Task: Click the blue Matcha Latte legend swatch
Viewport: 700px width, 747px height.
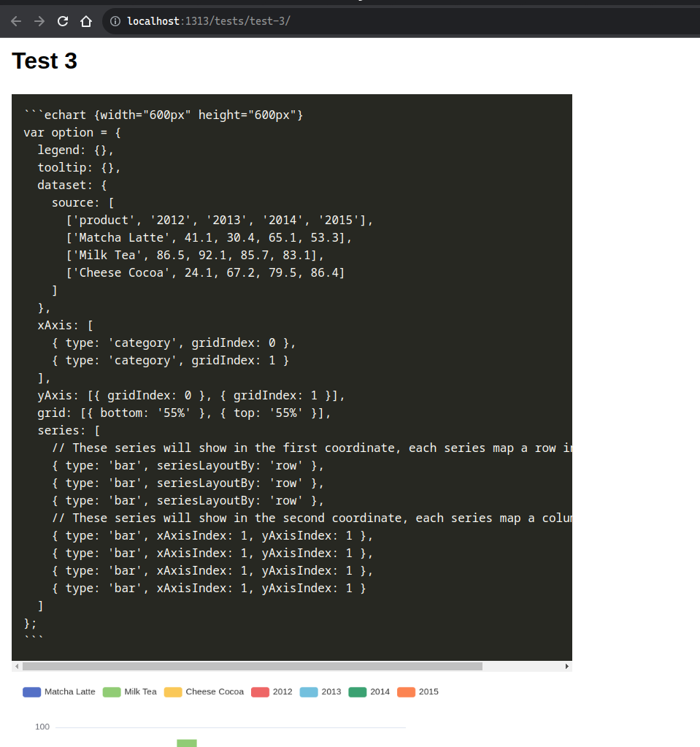Action: [32, 692]
